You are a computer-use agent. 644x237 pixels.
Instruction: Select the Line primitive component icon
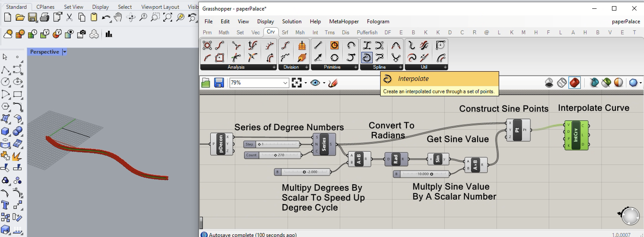pos(318,45)
